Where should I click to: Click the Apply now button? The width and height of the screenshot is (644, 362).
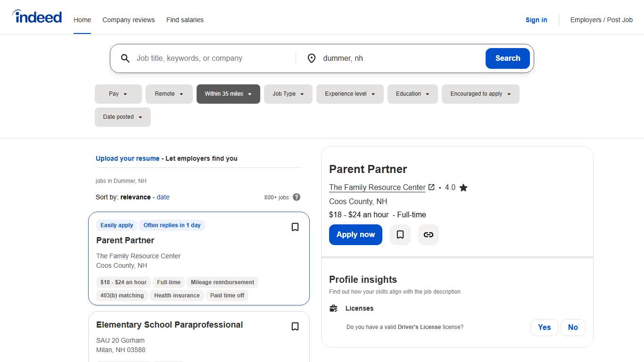pyautogui.click(x=355, y=235)
